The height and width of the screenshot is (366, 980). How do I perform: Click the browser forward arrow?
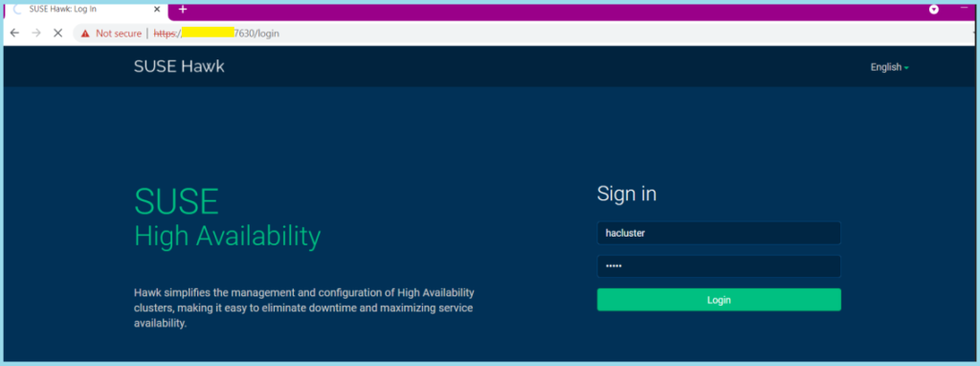36,34
